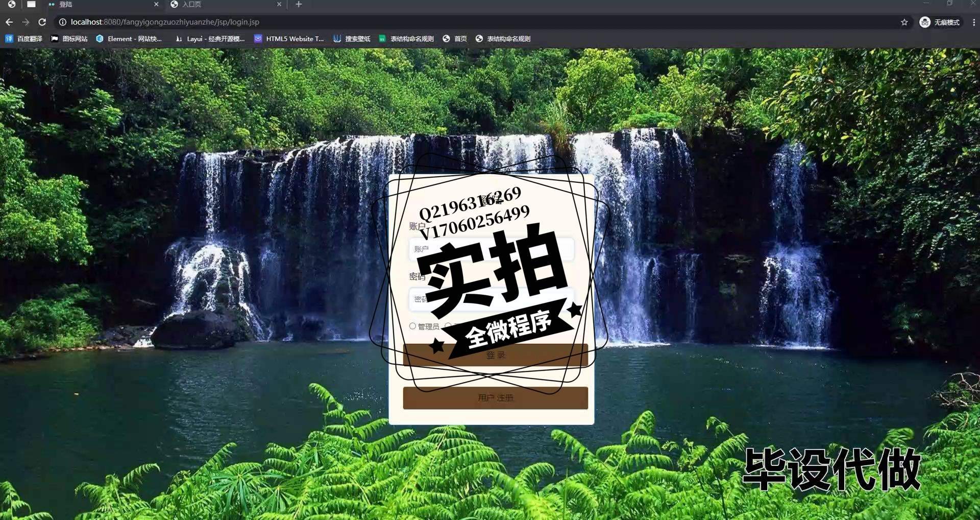Open the globe-icon 表结构命名规则 bookmark

(503, 39)
